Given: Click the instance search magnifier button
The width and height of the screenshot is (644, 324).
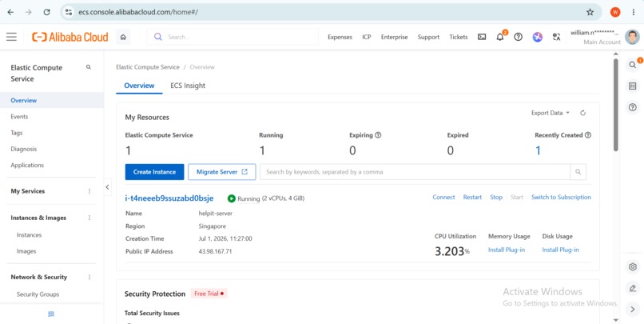Looking at the screenshot, I should tap(578, 172).
